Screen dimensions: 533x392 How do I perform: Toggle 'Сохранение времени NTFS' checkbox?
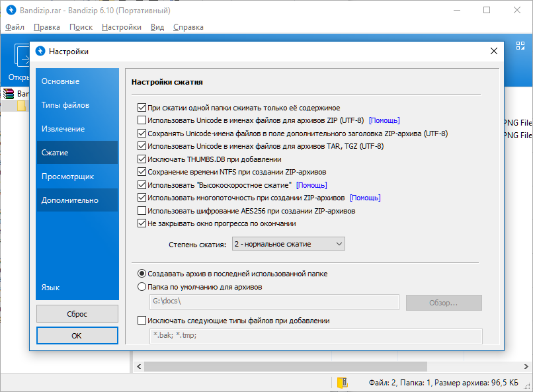coord(142,172)
